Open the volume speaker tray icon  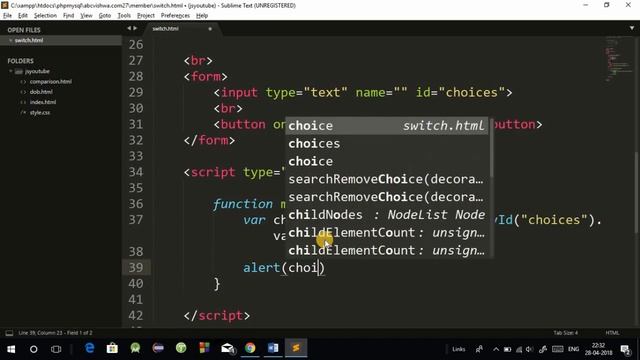pos(529,349)
